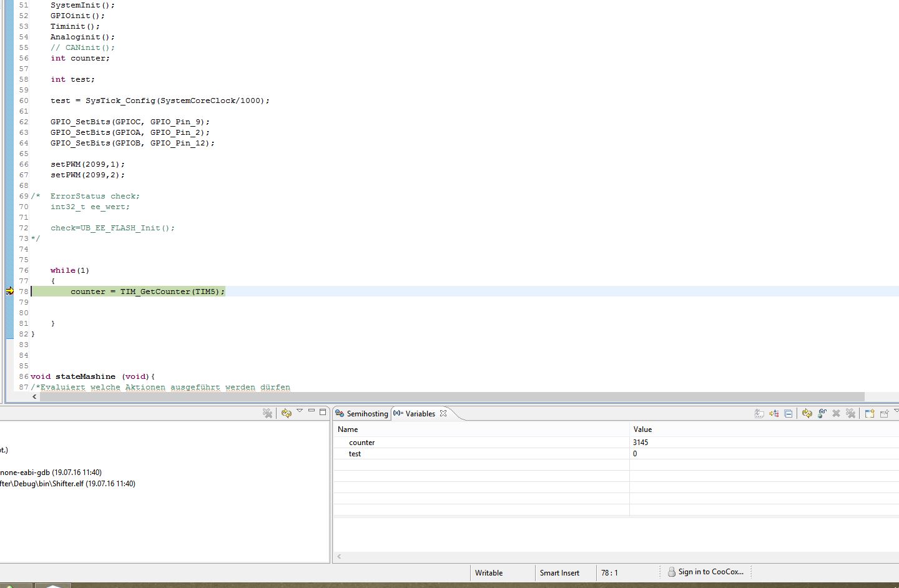Close the Variables tab
The image size is (899, 588).
click(443, 413)
